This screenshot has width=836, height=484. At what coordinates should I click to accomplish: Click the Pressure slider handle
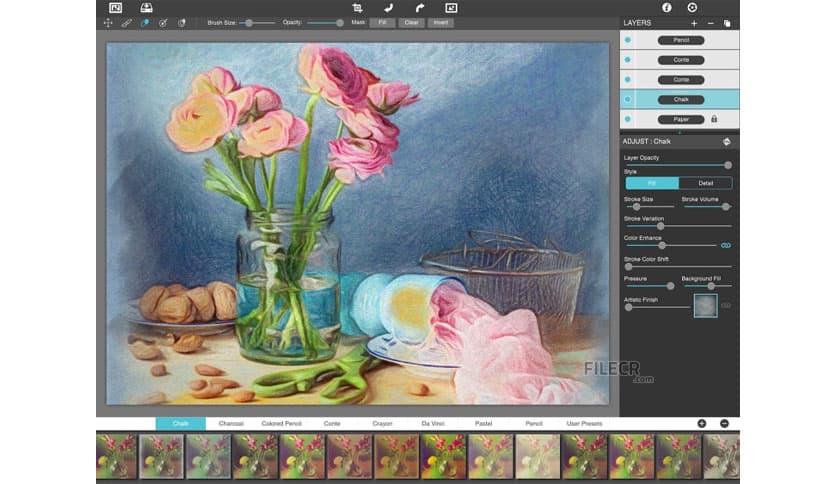pyautogui.click(x=670, y=286)
